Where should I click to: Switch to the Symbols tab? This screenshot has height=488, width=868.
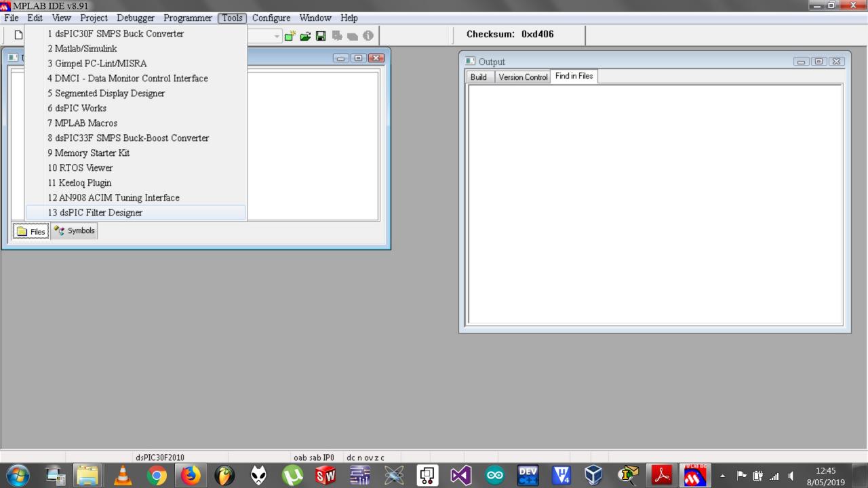coord(74,231)
